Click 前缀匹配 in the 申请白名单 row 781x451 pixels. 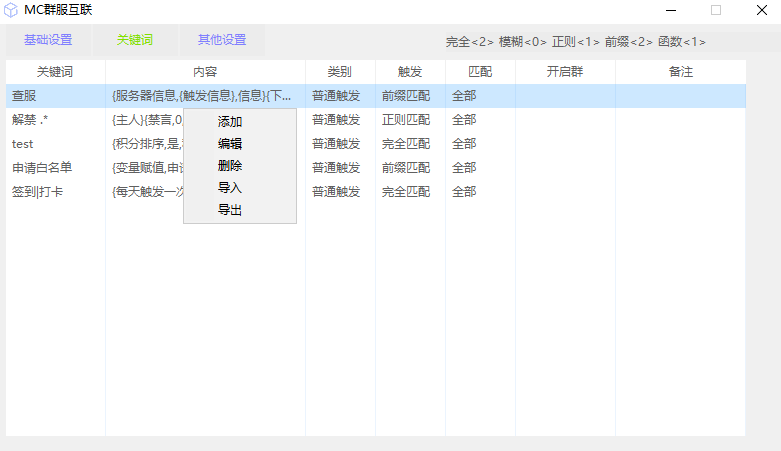[406, 168]
